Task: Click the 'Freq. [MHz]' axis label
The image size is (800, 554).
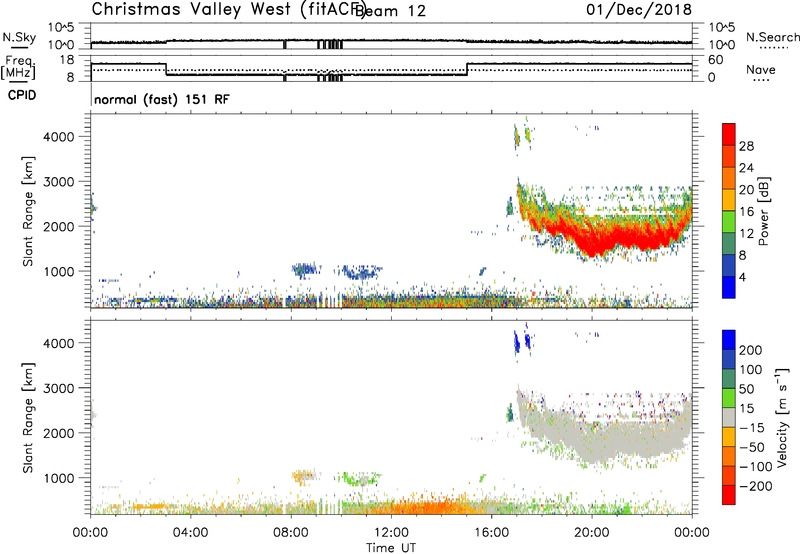Action: (x=19, y=68)
